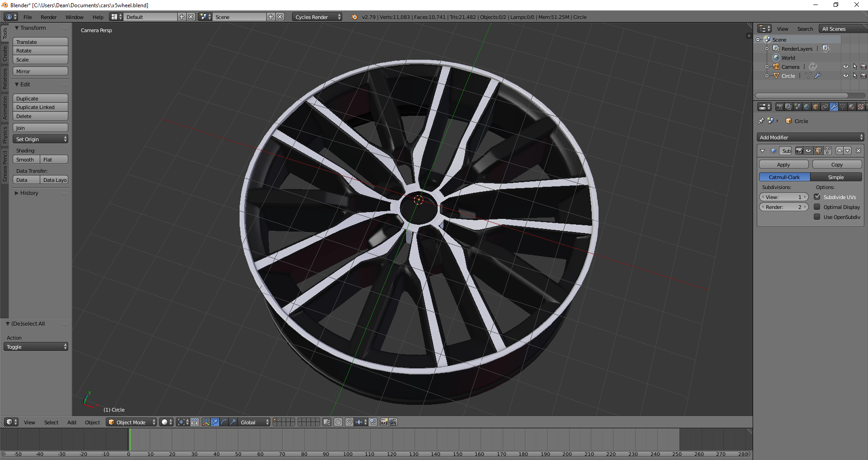Viewport: 868px width, 460px height.
Task: Toggle Subsurf modifier render visibility camera
Action: point(799,151)
